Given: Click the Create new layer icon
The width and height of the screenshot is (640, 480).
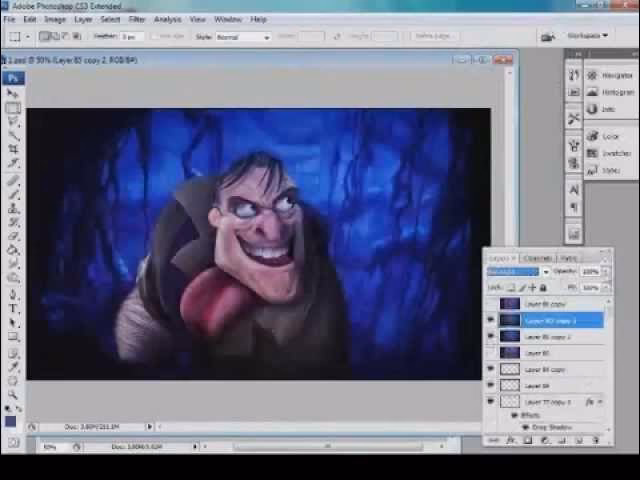Looking at the screenshot, I should coord(579,440).
